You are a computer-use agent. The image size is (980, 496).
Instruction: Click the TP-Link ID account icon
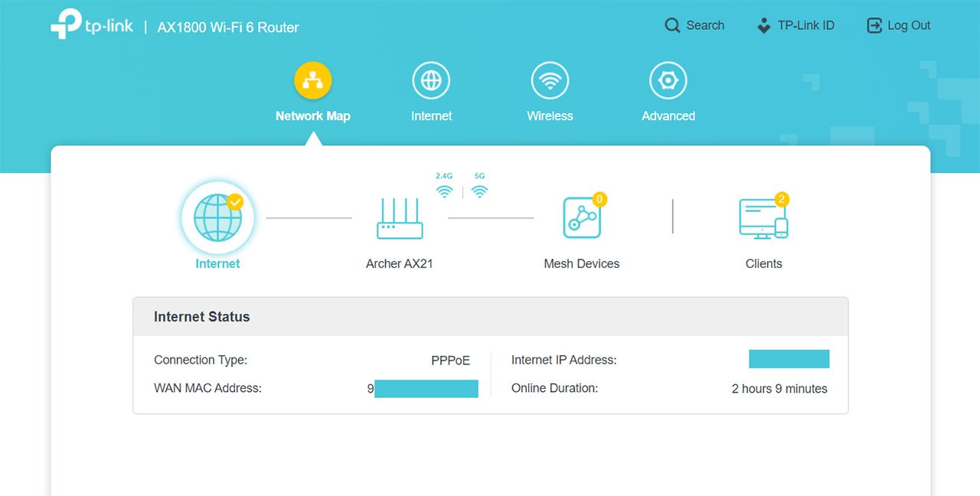(x=763, y=26)
